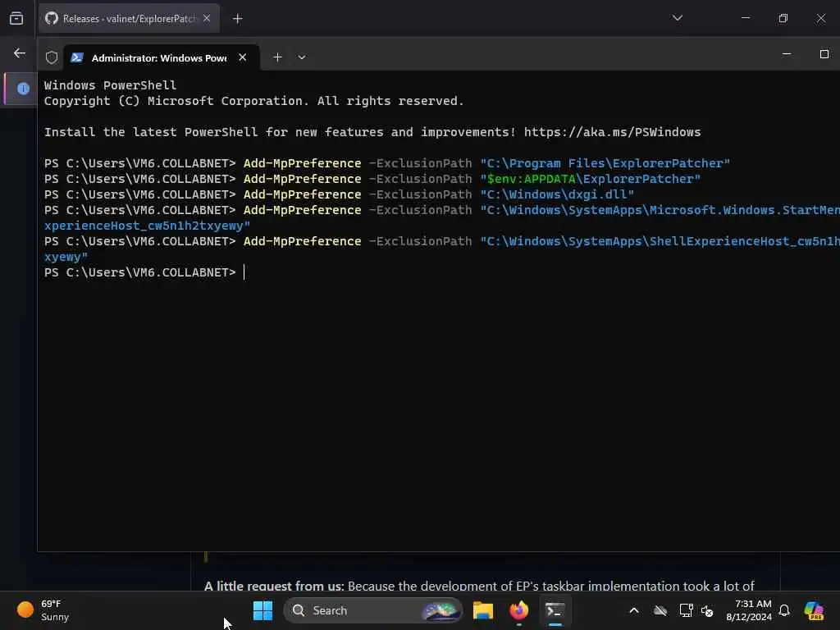Open the browser tab actions icon
The width and height of the screenshot is (840, 630).
pyautogui.click(x=16, y=18)
